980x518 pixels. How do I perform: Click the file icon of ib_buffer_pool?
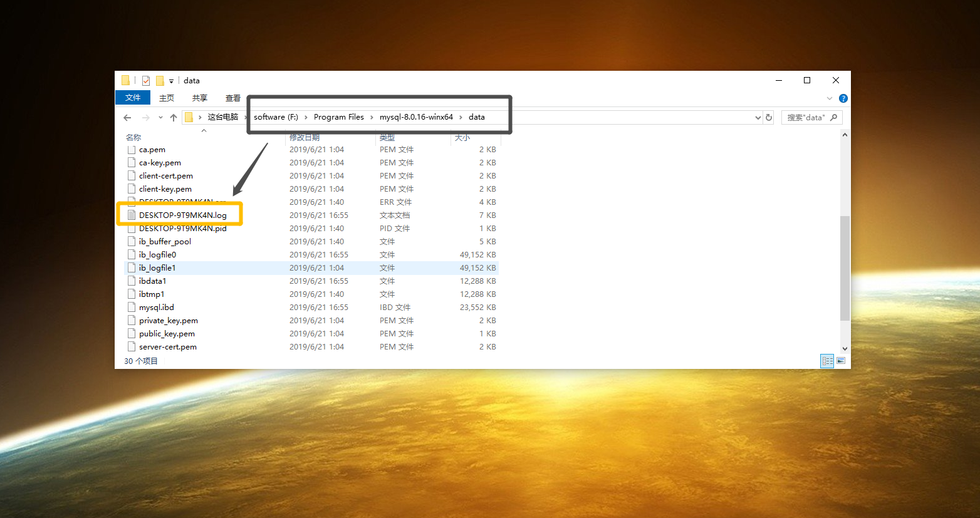pos(132,241)
